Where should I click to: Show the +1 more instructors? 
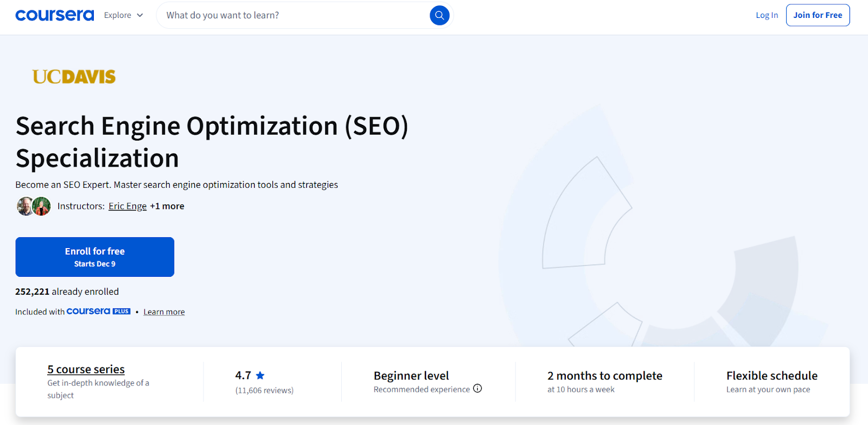tap(167, 206)
